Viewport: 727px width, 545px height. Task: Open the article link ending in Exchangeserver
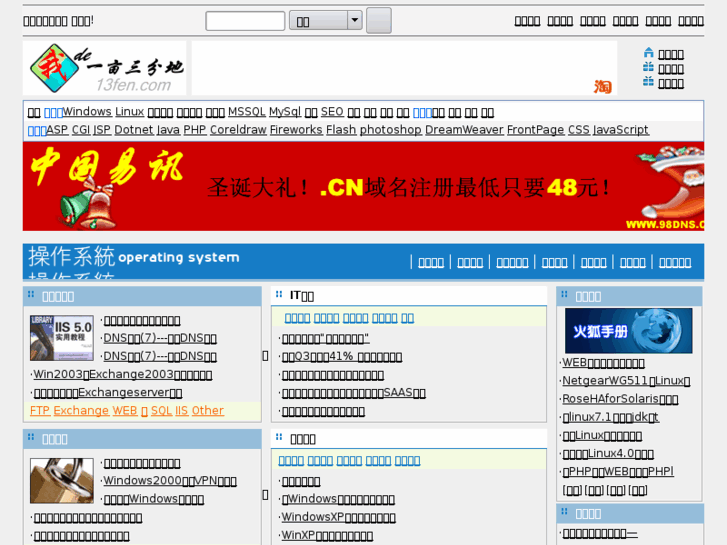coord(108,392)
